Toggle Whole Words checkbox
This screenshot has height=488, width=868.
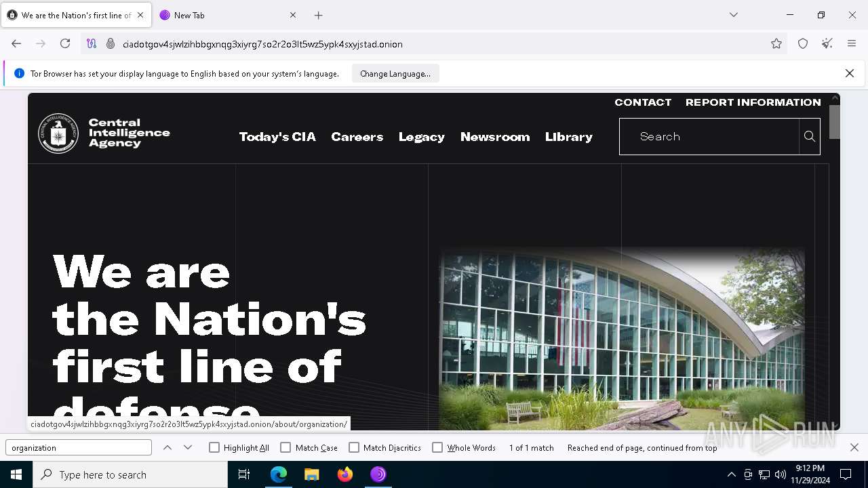(x=437, y=447)
